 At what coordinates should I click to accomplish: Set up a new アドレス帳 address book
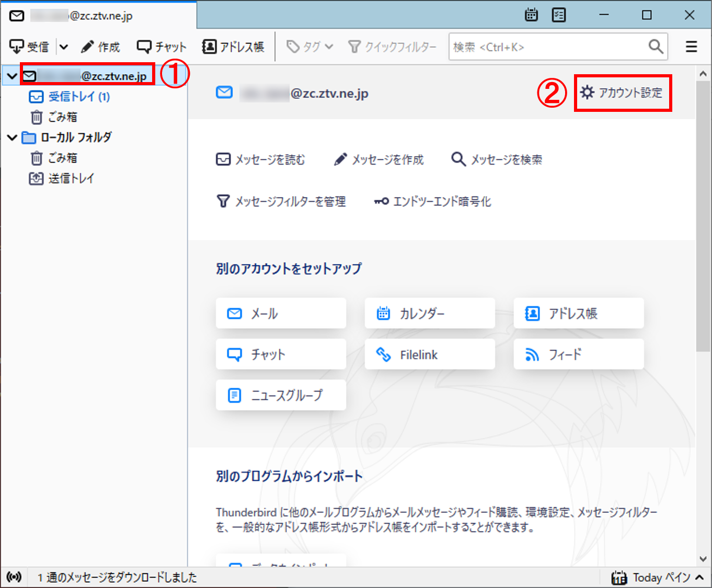click(x=579, y=314)
